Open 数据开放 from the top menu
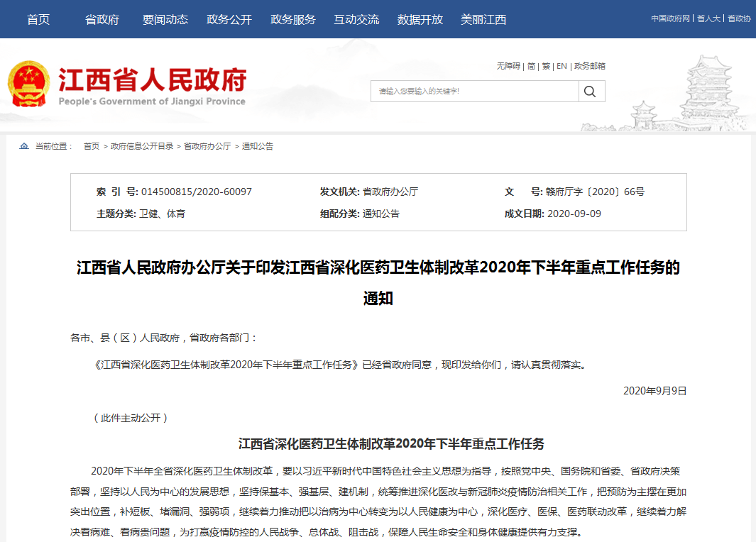The width and height of the screenshot is (756, 542). tap(420, 20)
